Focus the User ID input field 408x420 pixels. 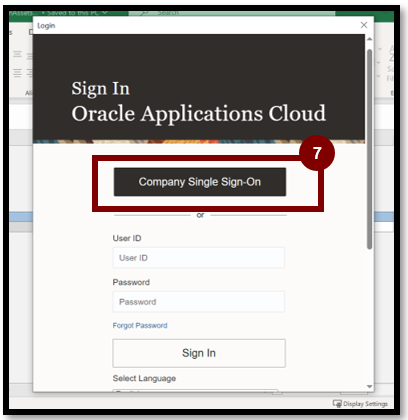tap(199, 258)
